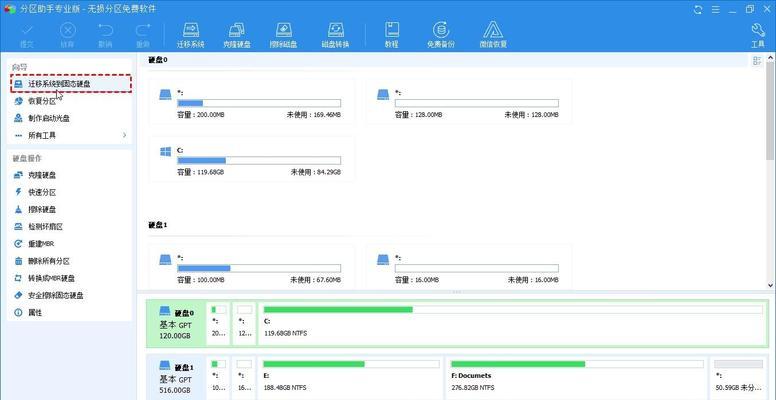776x400 pixels.
Task: Click the 免费备份 toolbar icon
Action: pos(441,35)
